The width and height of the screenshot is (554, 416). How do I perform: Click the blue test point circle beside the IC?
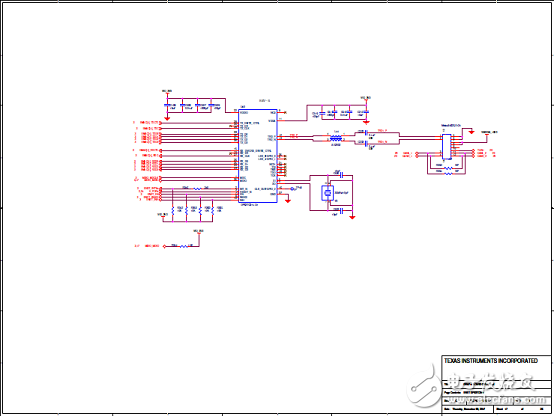pyautogui.click(x=292, y=189)
